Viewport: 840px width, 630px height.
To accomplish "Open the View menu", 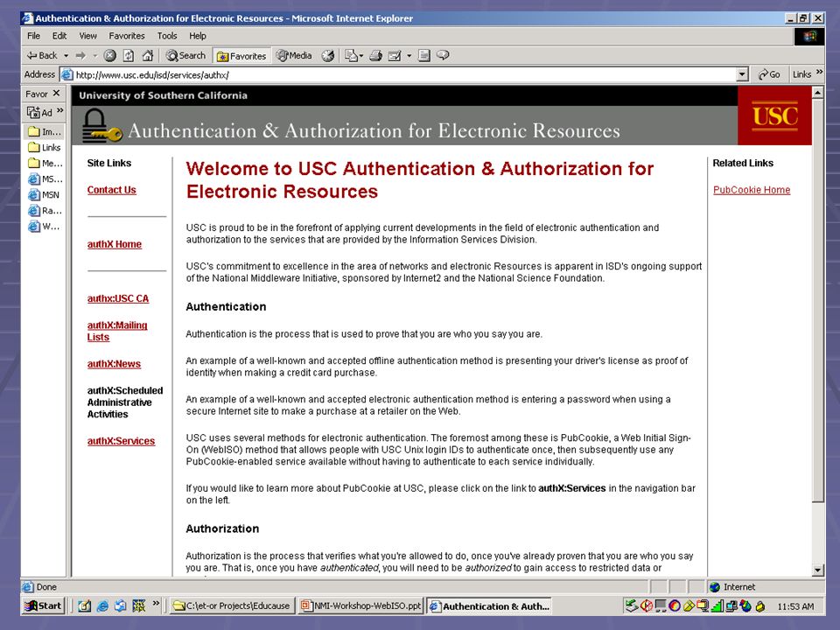I will coord(87,36).
